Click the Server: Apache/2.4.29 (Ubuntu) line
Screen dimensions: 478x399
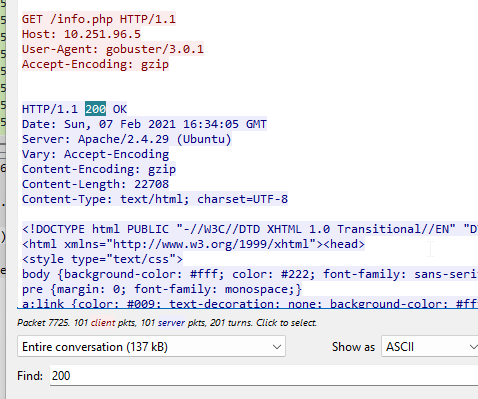pos(127,139)
